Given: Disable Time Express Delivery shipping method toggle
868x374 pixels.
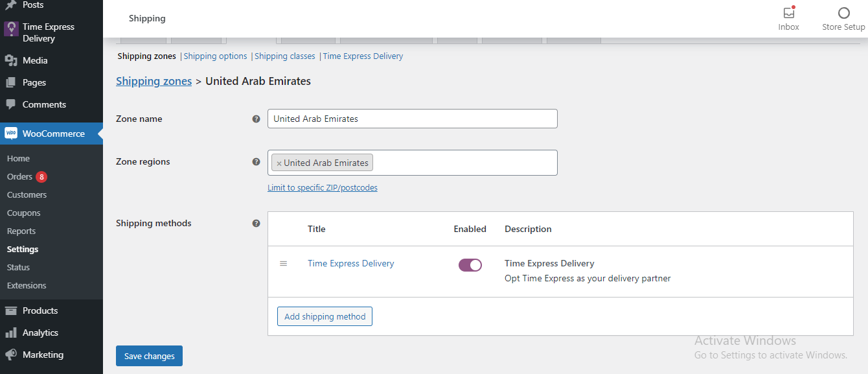Looking at the screenshot, I should pos(470,265).
